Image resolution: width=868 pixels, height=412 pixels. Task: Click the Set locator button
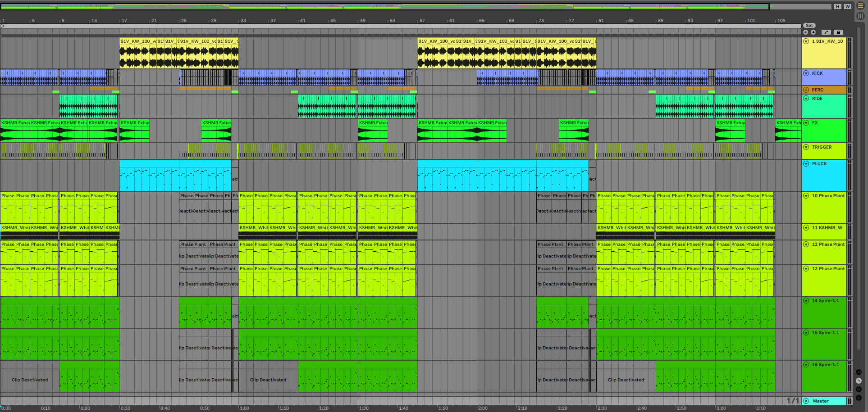[809, 26]
